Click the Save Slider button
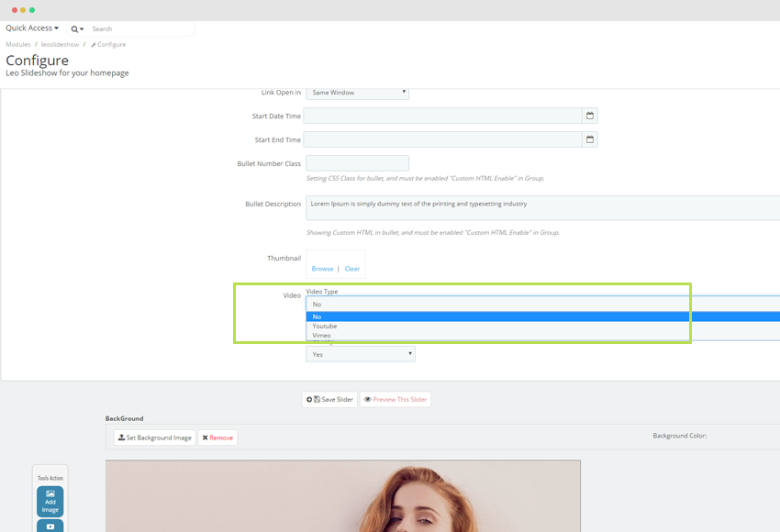780x532 pixels. click(x=329, y=399)
